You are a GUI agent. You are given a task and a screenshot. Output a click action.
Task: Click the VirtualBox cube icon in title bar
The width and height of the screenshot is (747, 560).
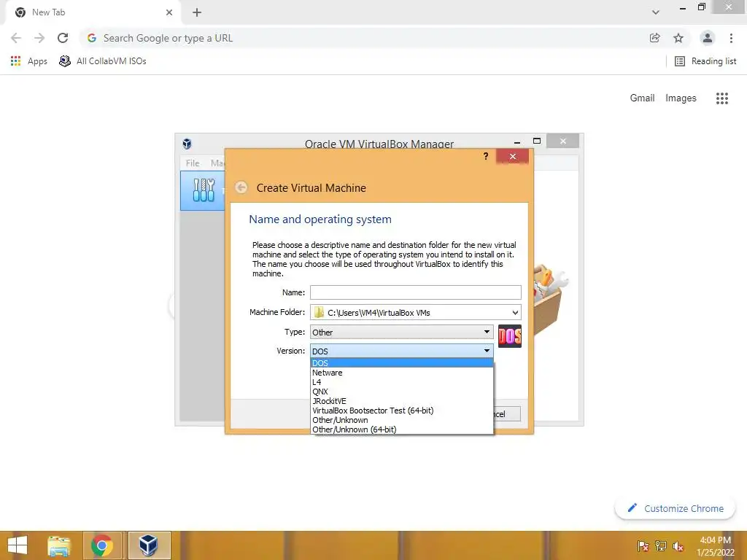click(x=187, y=144)
